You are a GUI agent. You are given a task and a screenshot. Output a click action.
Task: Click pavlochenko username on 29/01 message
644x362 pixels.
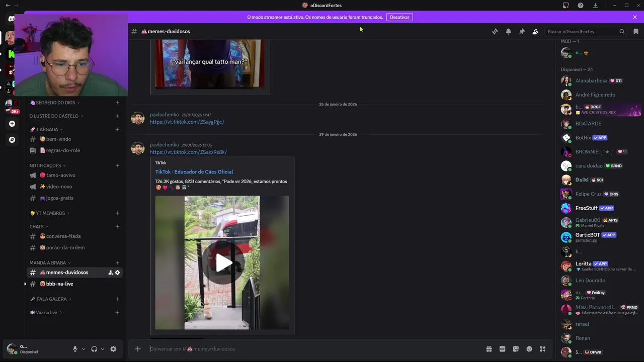coord(165,145)
